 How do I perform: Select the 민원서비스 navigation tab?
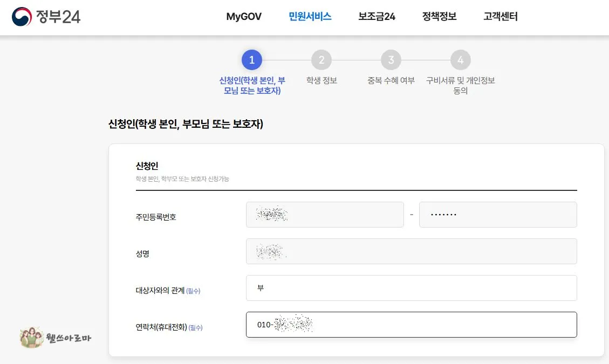(310, 16)
